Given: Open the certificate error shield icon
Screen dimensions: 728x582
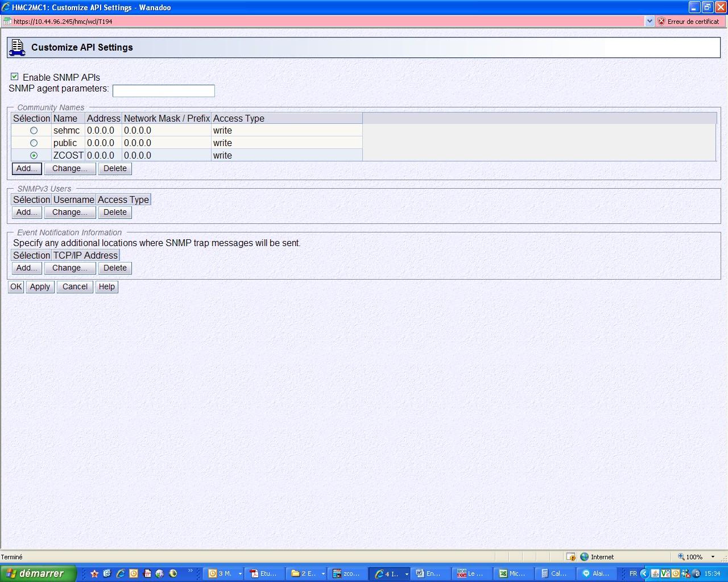Looking at the screenshot, I should click(x=661, y=21).
